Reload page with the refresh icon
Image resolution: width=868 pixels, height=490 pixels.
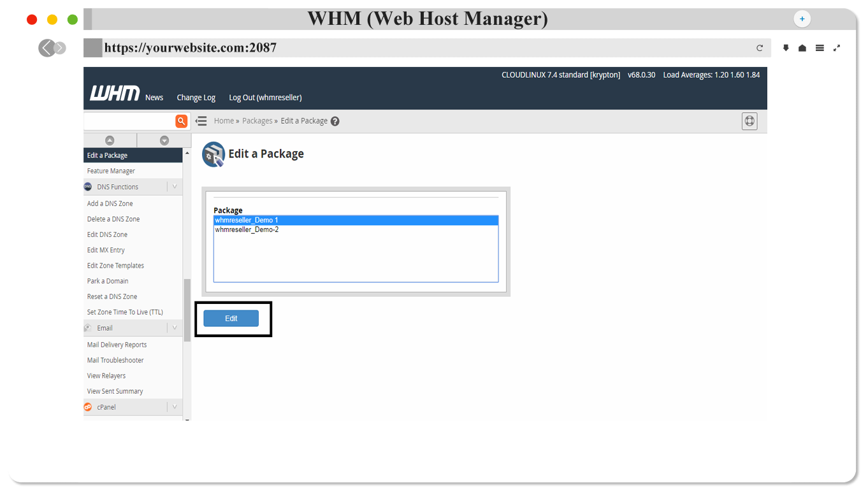[x=760, y=48]
